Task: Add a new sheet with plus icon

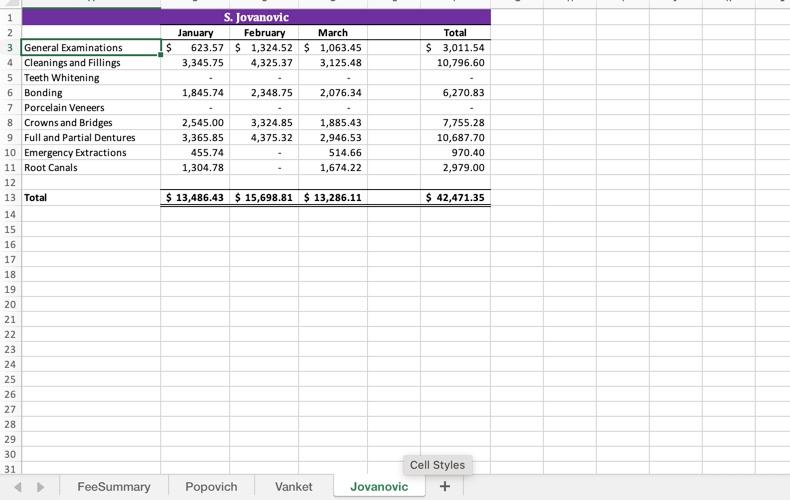Action: point(444,486)
